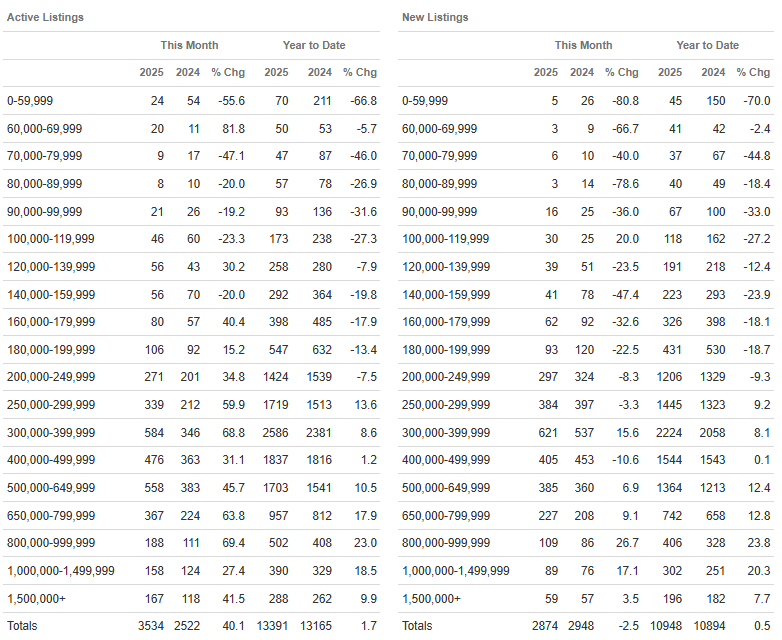The image size is (782, 640).
Task: Click the 3534 total active listings value
Action: [x=151, y=626]
